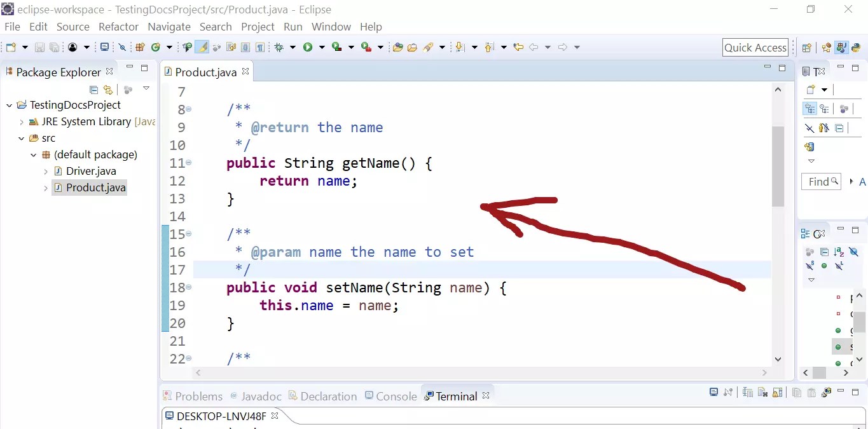Expand the Product.java node

(x=46, y=188)
